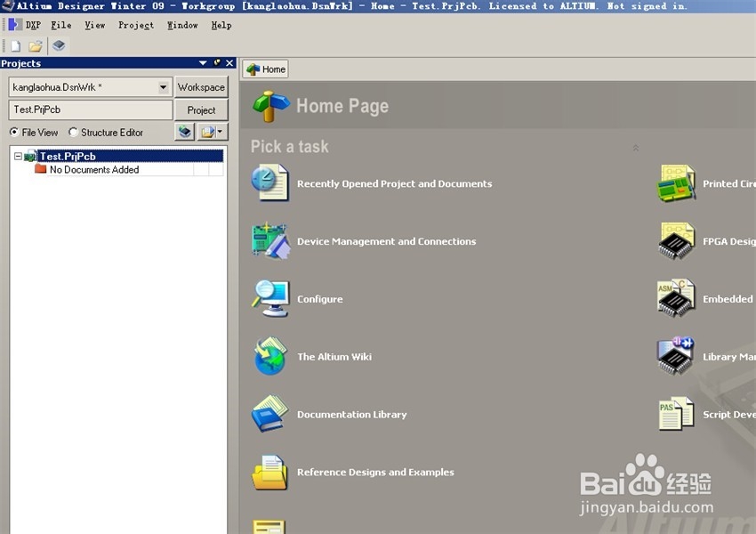Click the Printed Circuit Board Design icon
The width and height of the screenshot is (756, 534).
pos(677,183)
